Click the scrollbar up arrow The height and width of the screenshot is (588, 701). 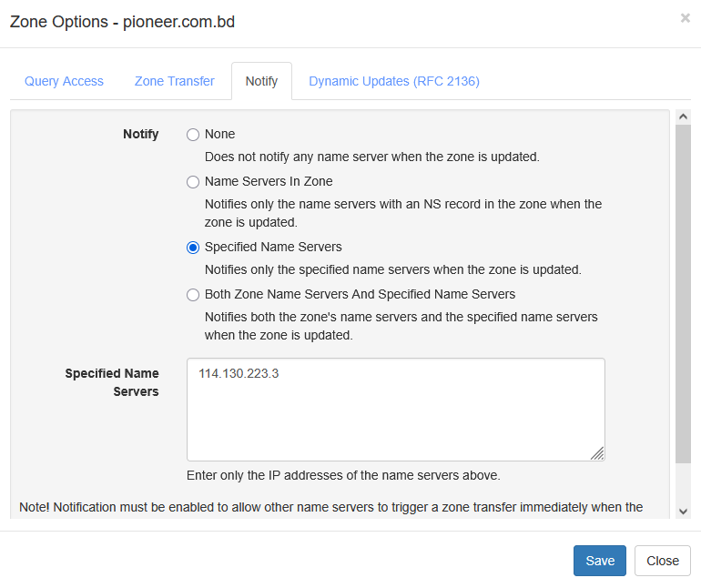click(683, 117)
